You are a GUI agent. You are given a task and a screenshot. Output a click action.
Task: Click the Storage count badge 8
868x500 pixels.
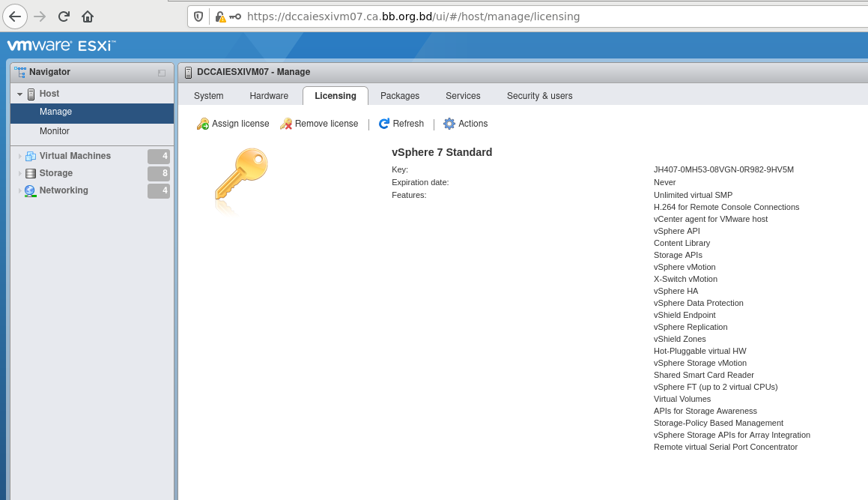pos(158,173)
